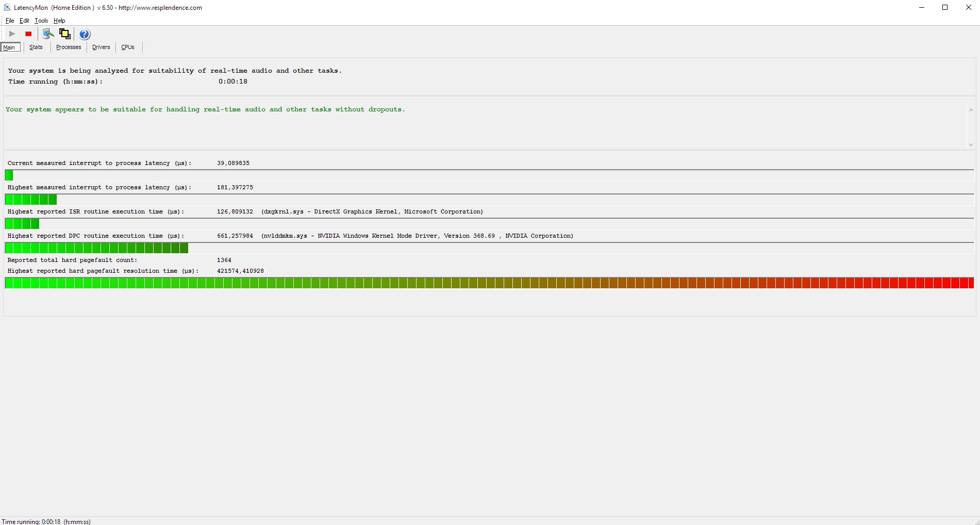Open the File menu

click(10, 21)
